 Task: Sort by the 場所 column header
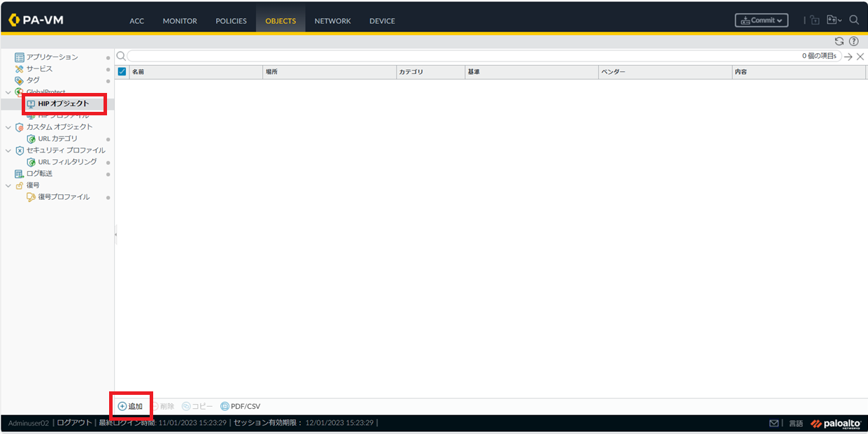[x=329, y=71]
